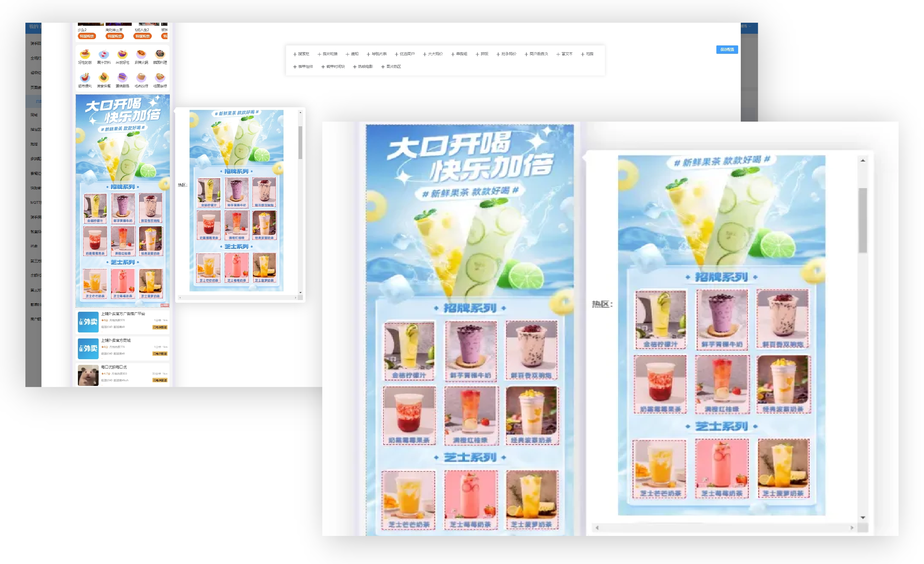The height and width of the screenshot is (564, 924).
Task: Add the 优选商户 component
Action: [405, 54]
